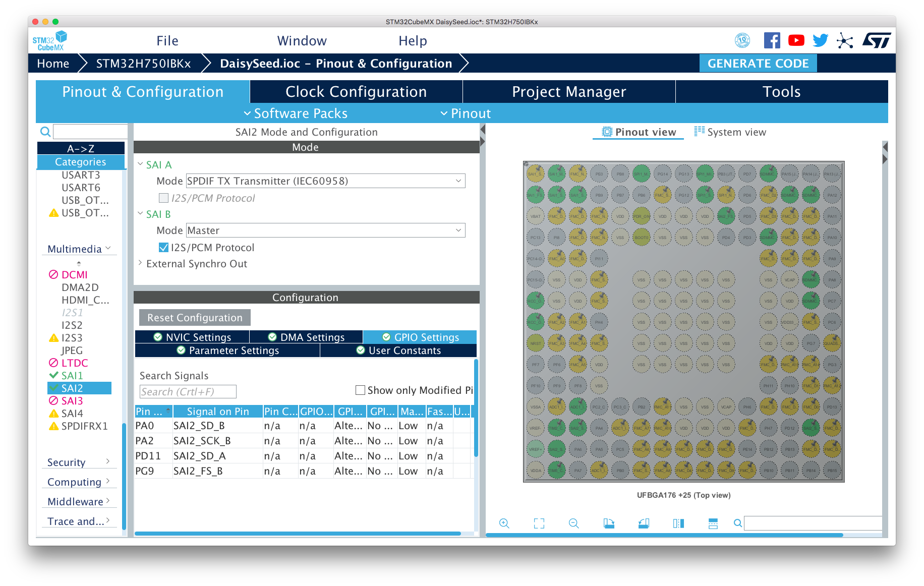Screen dimensions: 924x586
Task: Go to Home breadcrumb
Action: pos(53,64)
